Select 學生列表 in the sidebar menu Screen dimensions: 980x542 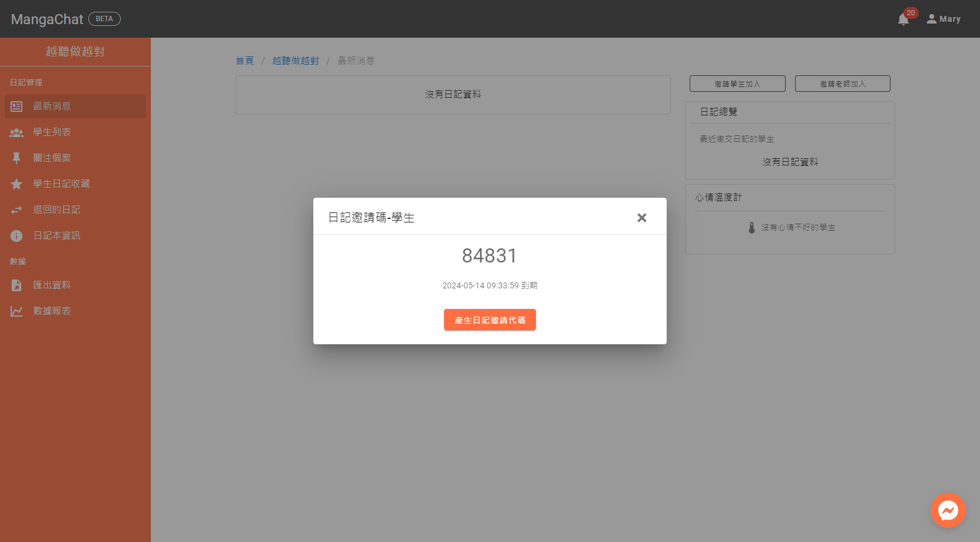(x=52, y=132)
